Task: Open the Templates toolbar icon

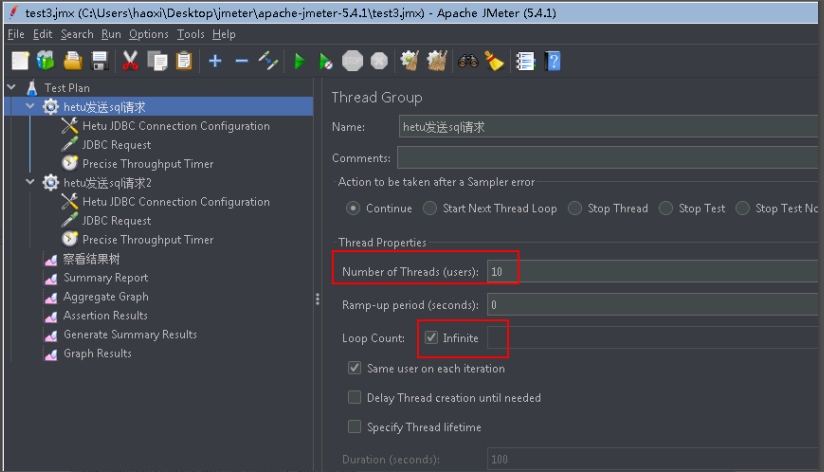Action: [x=46, y=61]
